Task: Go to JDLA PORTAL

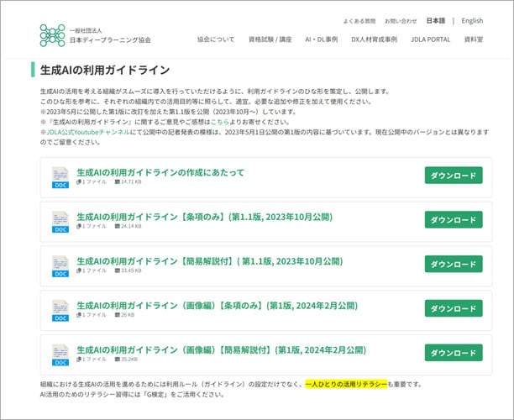Action: [x=431, y=39]
